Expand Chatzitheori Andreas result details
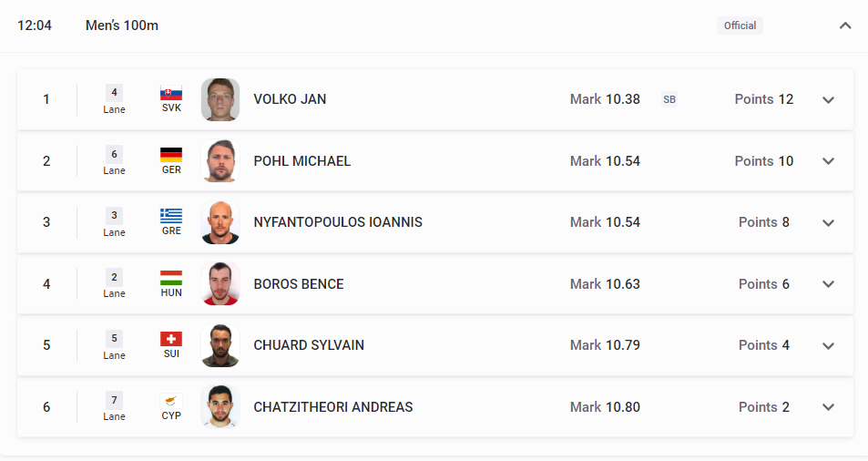 (x=828, y=407)
